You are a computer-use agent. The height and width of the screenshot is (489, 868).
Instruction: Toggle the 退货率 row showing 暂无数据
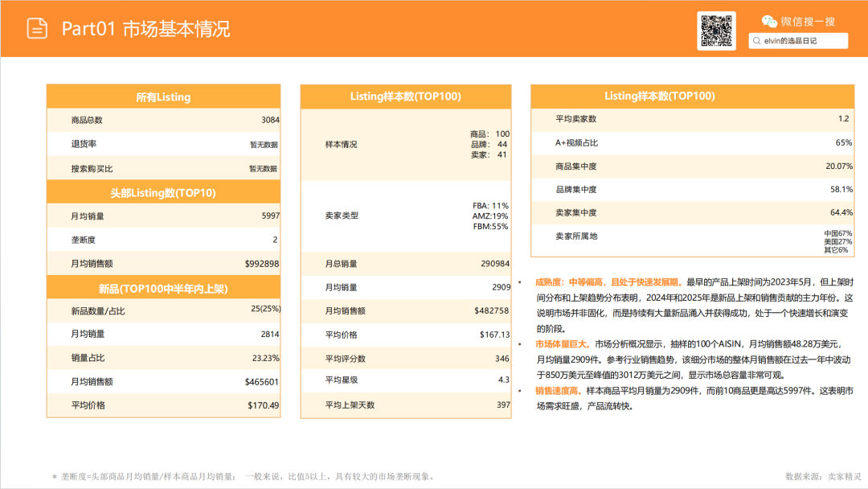[x=163, y=145]
